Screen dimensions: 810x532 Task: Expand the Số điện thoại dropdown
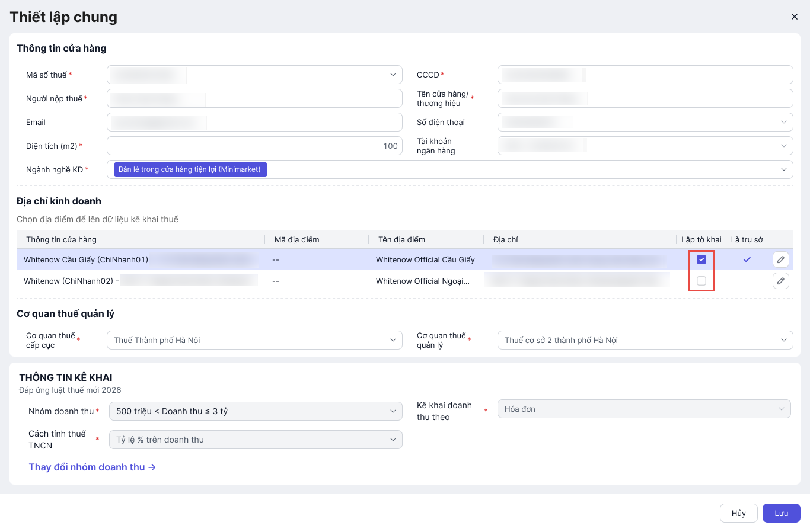(x=783, y=122)
